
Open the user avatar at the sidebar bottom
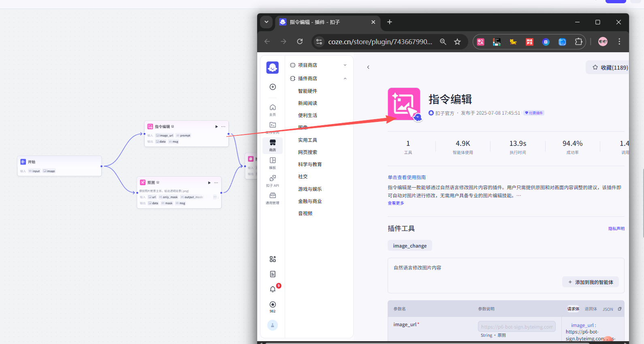pos(273,325)
